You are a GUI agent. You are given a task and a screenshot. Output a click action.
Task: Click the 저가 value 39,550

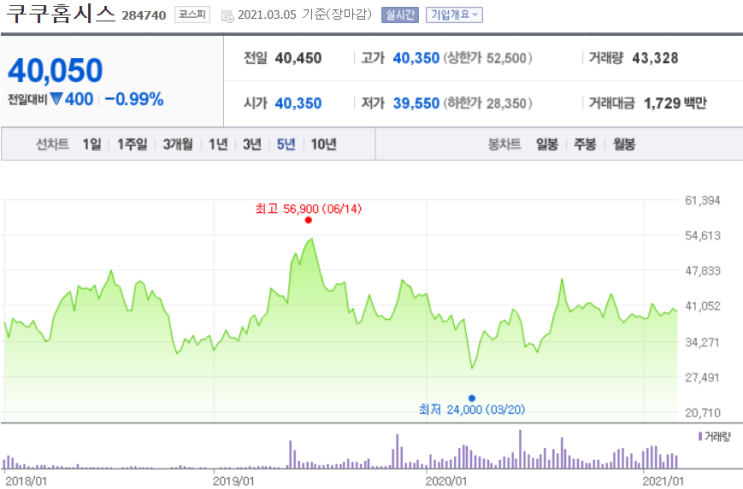[x=416, y=103]
